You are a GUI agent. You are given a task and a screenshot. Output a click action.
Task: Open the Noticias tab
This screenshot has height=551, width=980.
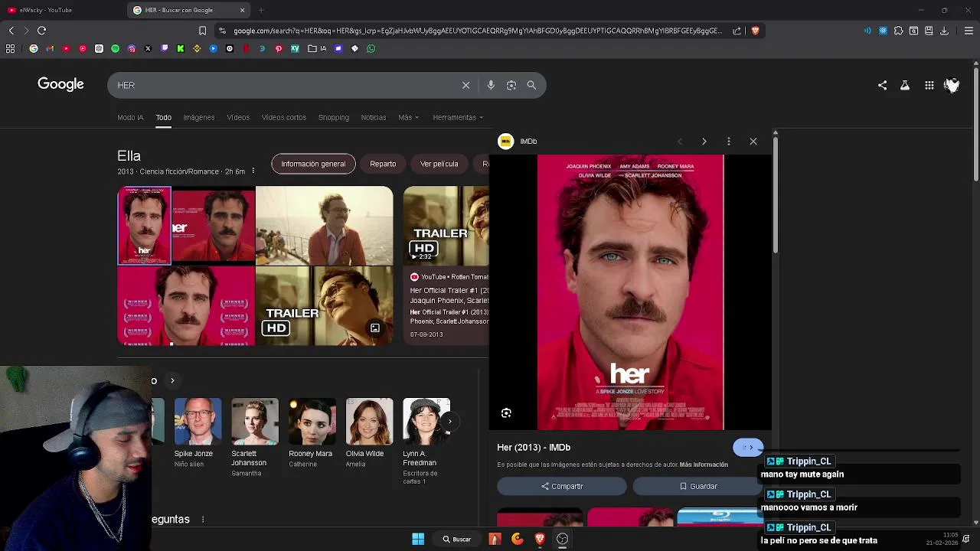pos(374,117)
